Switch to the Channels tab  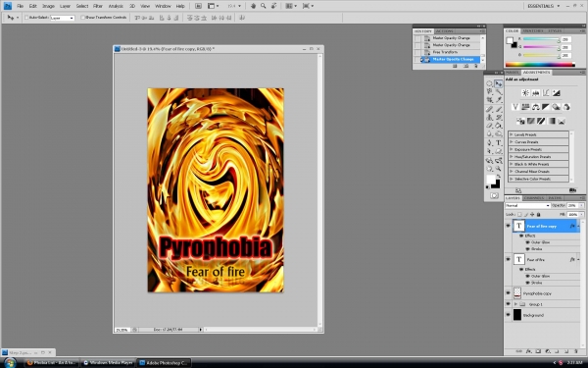click(534, 198)
